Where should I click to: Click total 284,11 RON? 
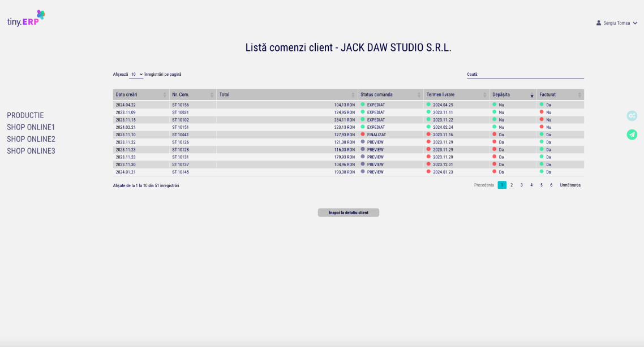pyautogui.click(x=344, y=120)
